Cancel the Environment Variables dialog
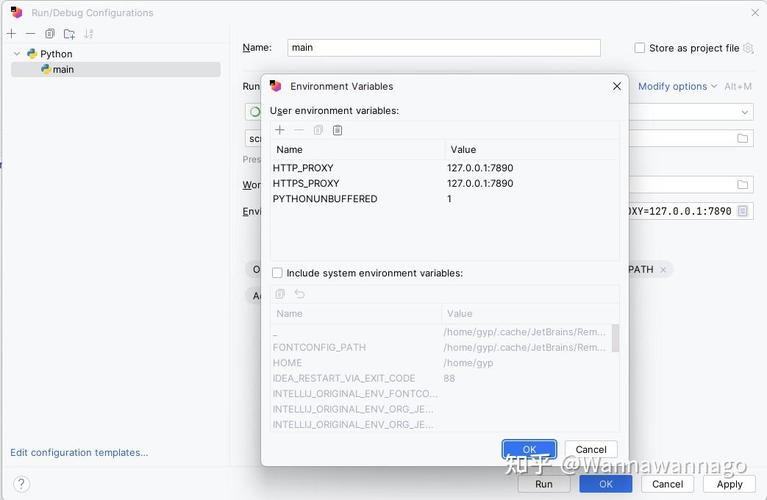The height and width of the screenshot is (500, 767). pos(591,449)
